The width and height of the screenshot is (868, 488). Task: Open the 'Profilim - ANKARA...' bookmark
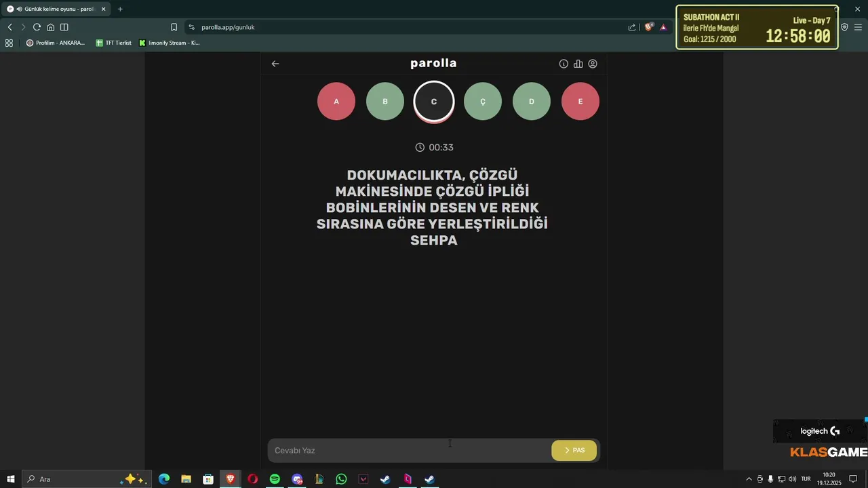56,43
